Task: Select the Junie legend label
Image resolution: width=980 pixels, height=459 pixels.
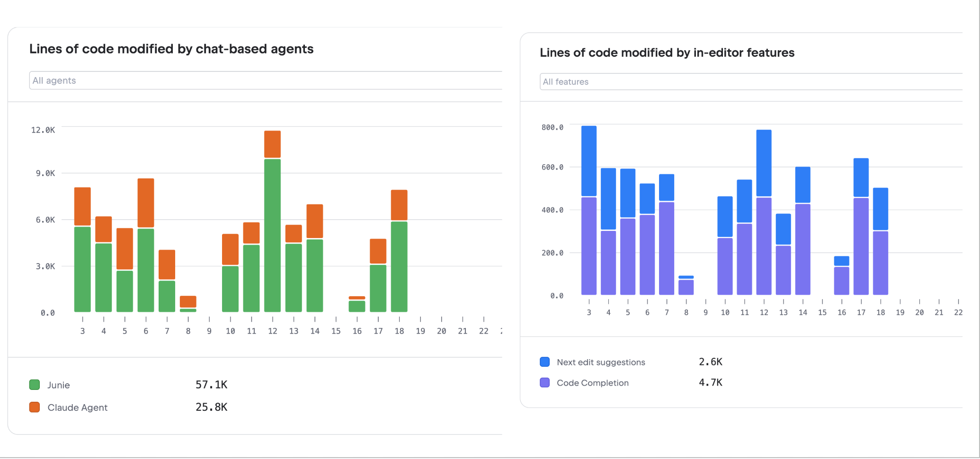Action: point(59,385)
